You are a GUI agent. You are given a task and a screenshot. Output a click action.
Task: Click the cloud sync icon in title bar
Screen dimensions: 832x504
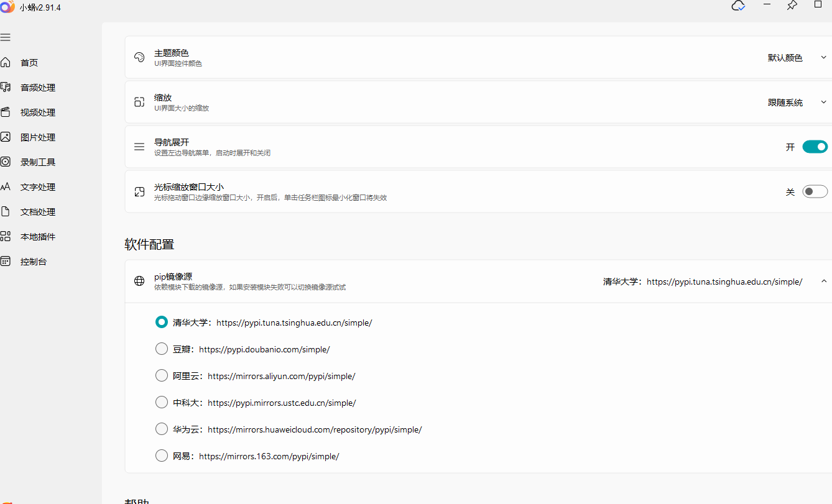738,6
